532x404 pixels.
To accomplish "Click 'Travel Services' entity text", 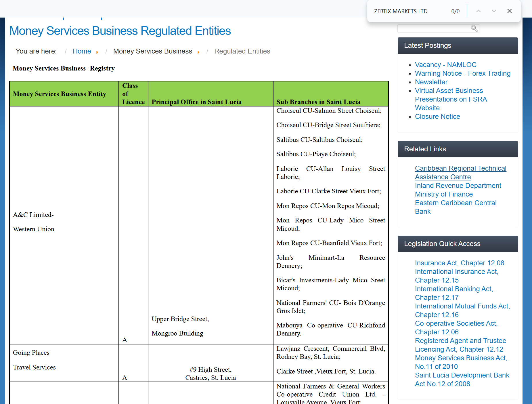I will (x=34, y=367).
